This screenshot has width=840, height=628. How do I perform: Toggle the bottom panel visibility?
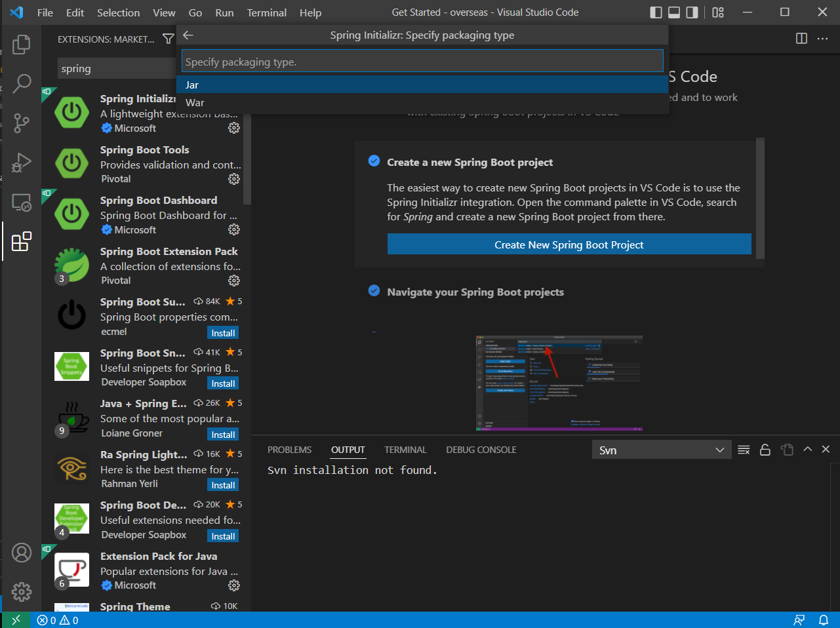(674, 12)
